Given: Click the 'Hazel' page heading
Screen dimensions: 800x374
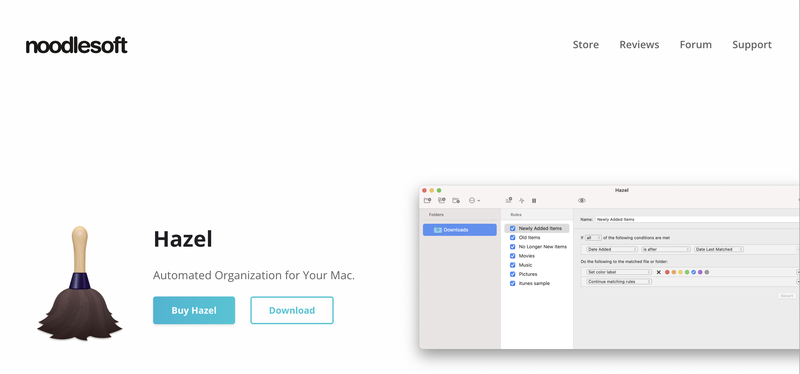Looking at the screenshot, I should (x=183, y=239).
